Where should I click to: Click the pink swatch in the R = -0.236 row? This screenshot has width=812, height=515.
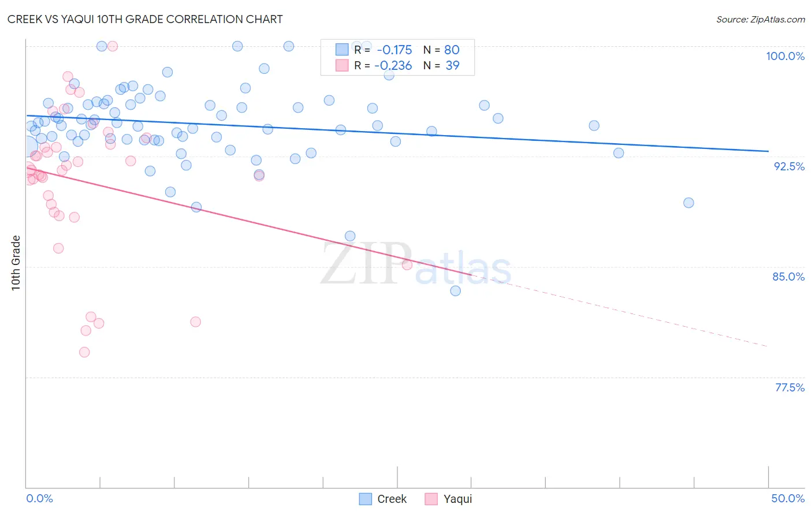coord(342,65)
